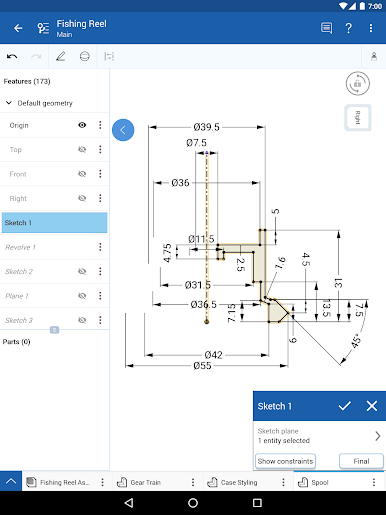Image resolution: width=386 pixels, height=515 pixels.
Task: Show the Top plane via eye icon
Action: pyautogui.click(x=82, y=149)
